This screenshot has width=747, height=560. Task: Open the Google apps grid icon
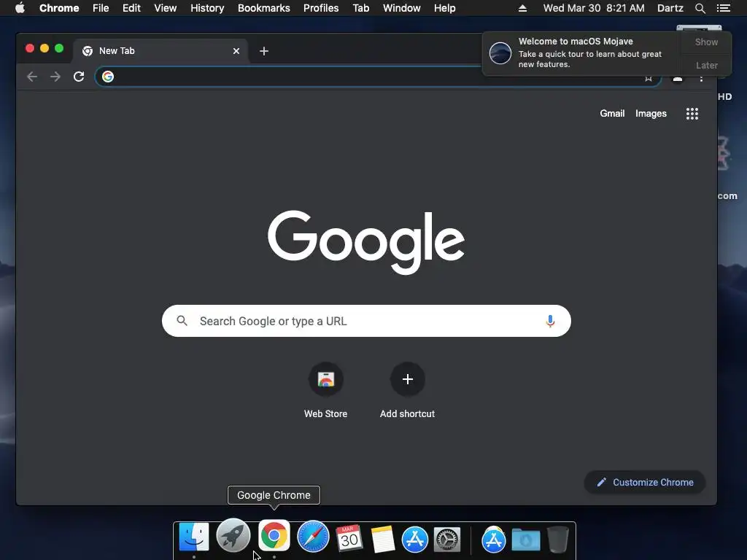pyautogui.click(x=692, y=113)
